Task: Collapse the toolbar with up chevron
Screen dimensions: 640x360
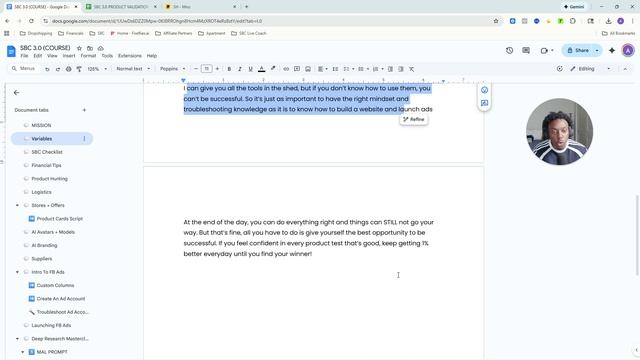Action: [x=625, y=69]
